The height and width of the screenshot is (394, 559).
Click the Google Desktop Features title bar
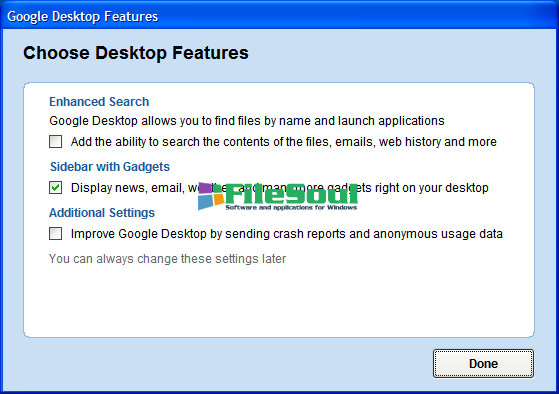click(x=280, y=16)
